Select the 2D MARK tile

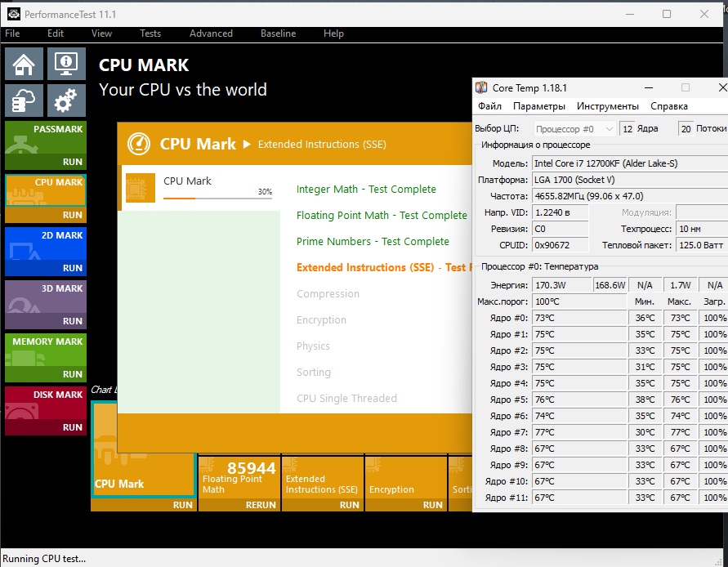(x=45, y=245)
